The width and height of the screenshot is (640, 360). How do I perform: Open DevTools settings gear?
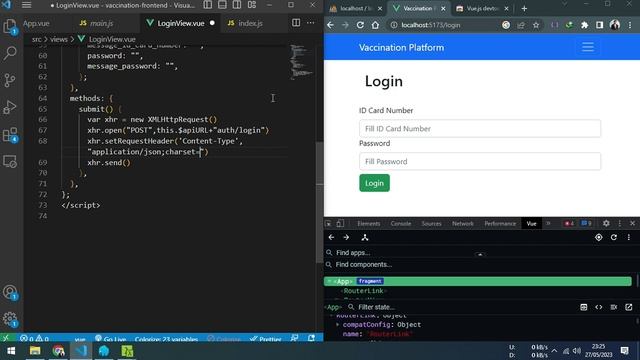click(x=606, y=223)
